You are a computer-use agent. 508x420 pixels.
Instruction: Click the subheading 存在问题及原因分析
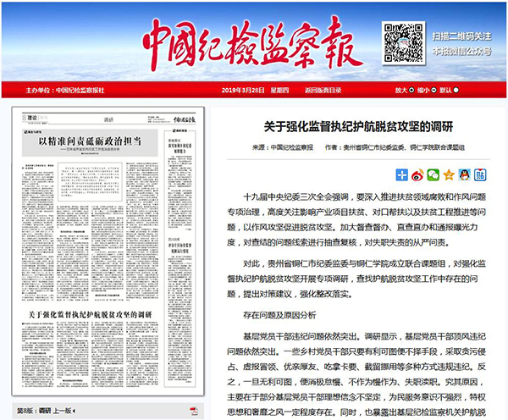click(x=279, y=315)
